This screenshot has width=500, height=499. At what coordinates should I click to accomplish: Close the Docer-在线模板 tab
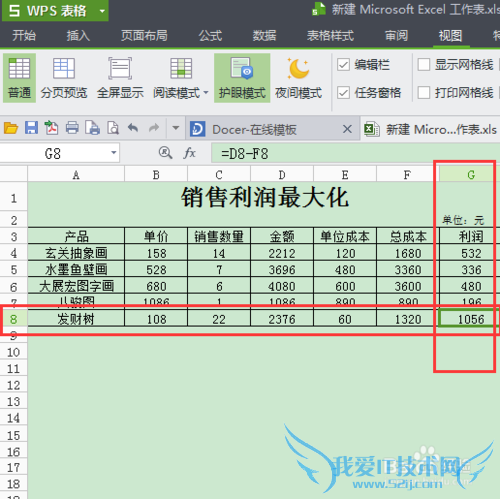(x=347, y=129)
